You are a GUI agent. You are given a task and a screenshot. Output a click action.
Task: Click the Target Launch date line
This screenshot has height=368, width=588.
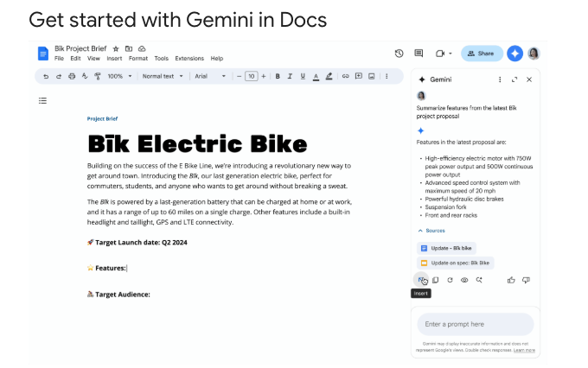pos(137,243)
